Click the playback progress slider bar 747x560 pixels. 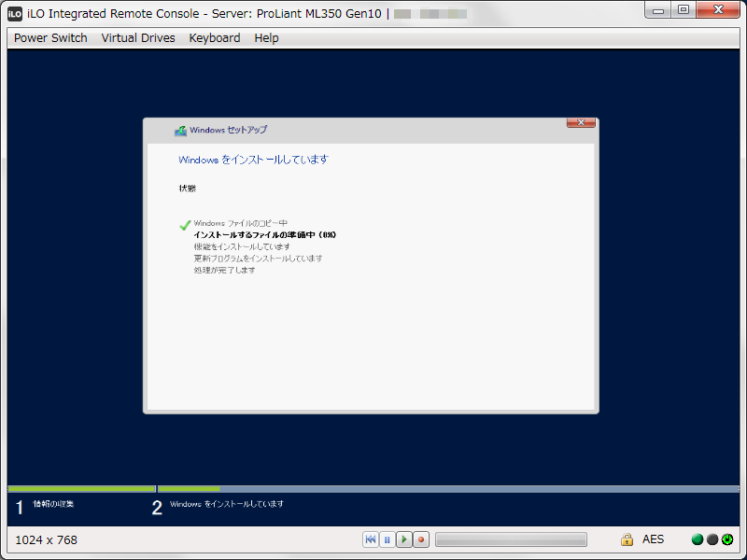coord(511,539)
